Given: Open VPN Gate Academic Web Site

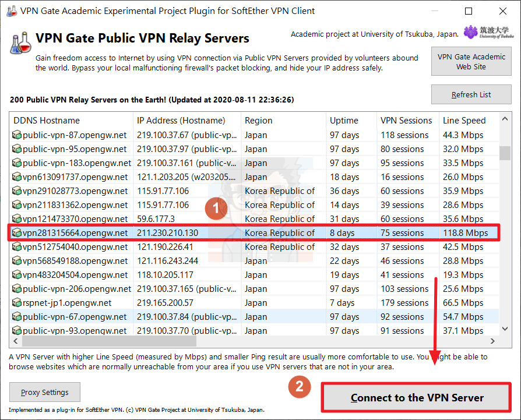Looking at the screenshot, I should pos(471,61).
